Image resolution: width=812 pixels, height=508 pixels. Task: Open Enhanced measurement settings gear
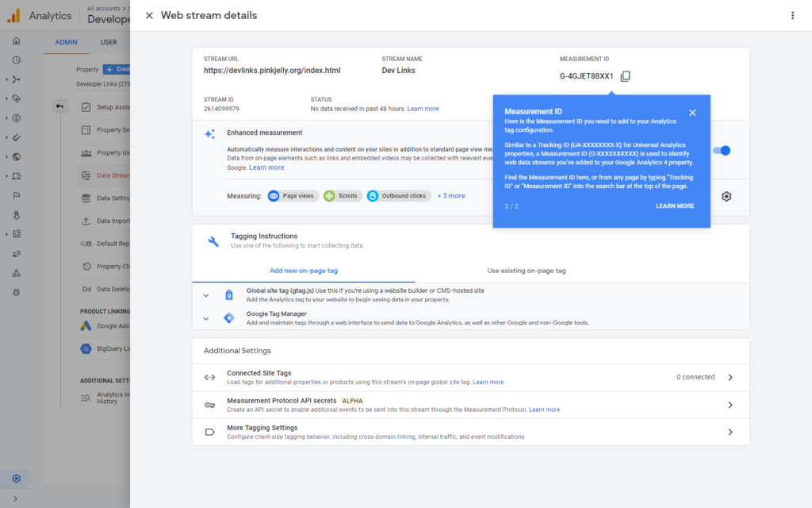[x=726, y=196]
